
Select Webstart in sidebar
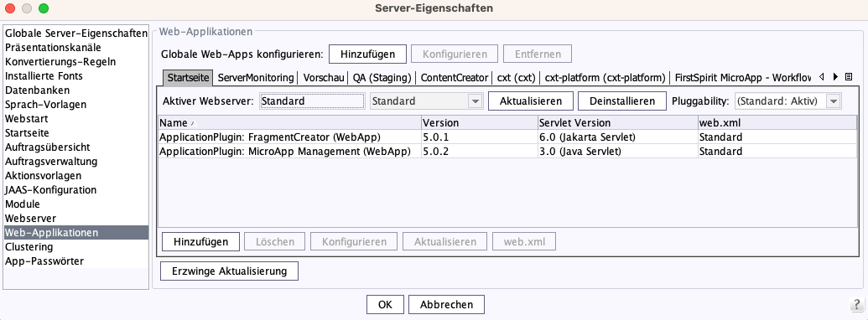tap(76, 119)
